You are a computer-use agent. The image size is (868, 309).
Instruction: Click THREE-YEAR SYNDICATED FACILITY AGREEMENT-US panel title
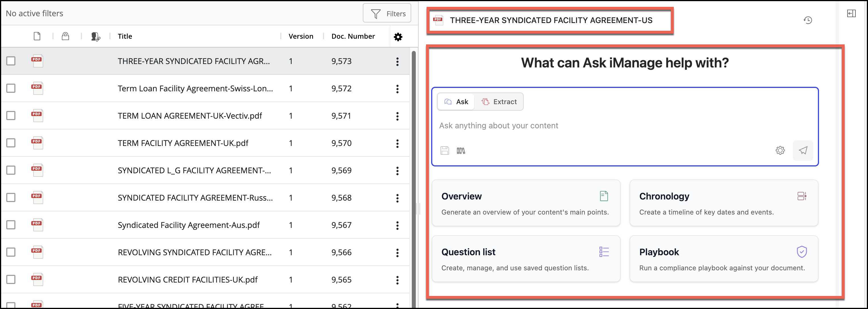[551, 20]
